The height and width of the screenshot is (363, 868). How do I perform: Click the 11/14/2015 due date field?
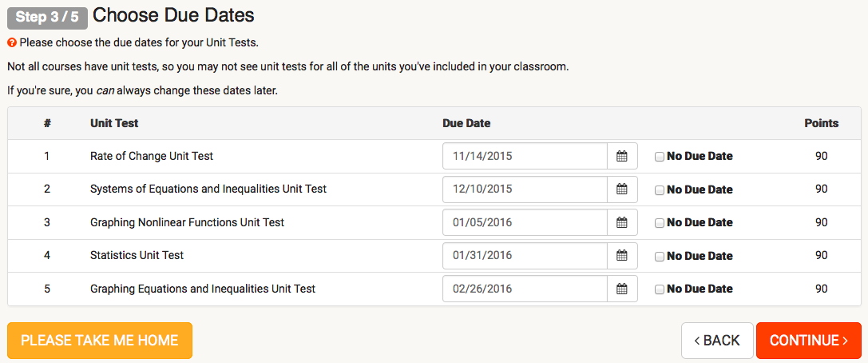tap(525, 156)
